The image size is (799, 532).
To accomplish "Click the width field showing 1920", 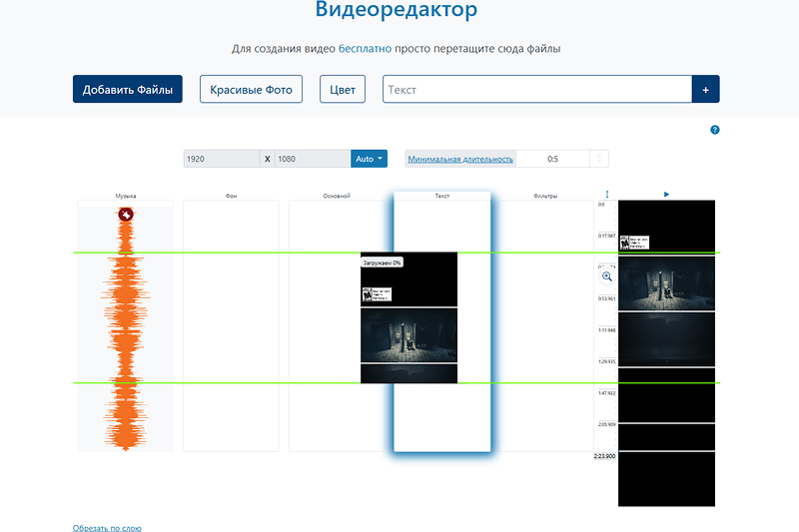I will (221, 159).
